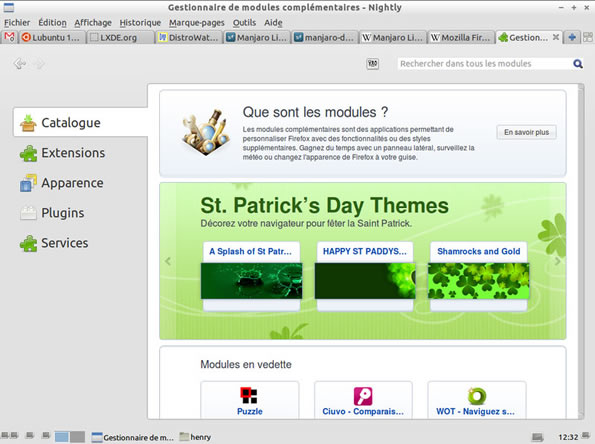Screen dimensions: 595x444
Task: Click the En savoir plus button
Action: pyautogui.click(x=526, y=132)
